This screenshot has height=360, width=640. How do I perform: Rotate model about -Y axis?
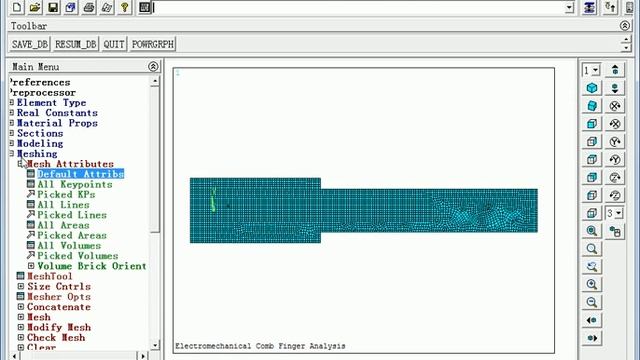pos(615,160)
